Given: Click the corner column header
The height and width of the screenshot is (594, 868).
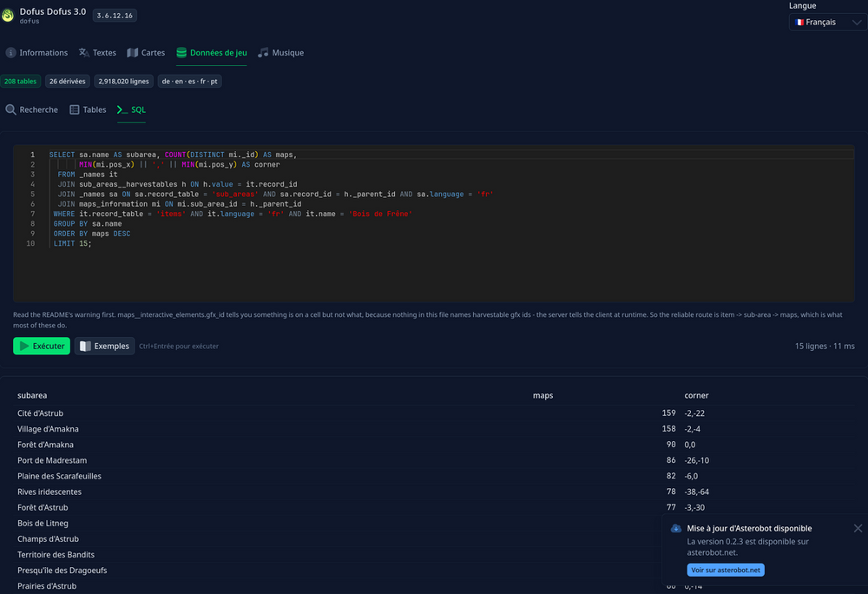Looking at the screenshot, I should (x=696, y=395).
